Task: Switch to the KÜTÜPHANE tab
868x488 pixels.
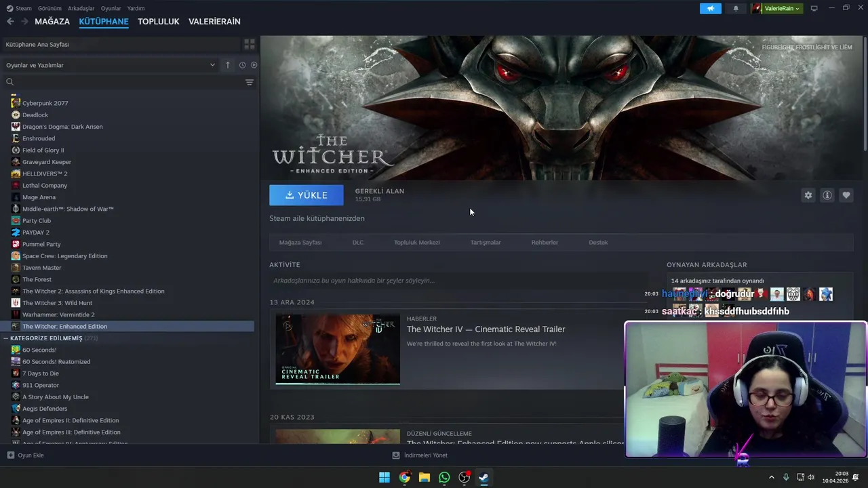Action: pyautogui.click(x=104, y=22)
